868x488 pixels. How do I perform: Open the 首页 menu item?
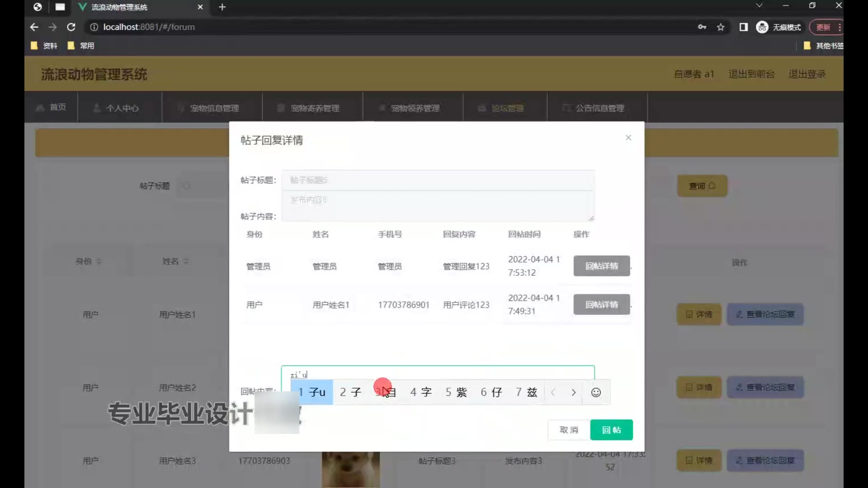coord(51,108)
